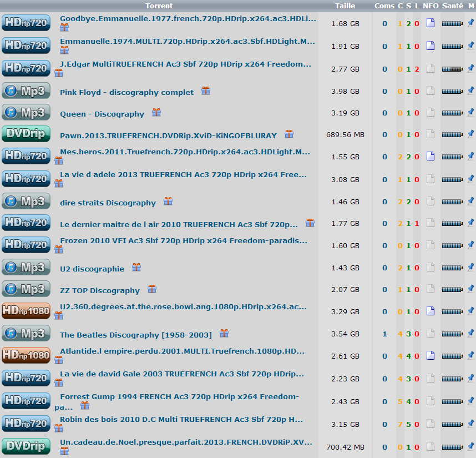Image resolution: width=476 pixels, height=458 pixels.
Task: Open NFO icon for Mes.heros.2011
Action: click(x=431, y=156)
